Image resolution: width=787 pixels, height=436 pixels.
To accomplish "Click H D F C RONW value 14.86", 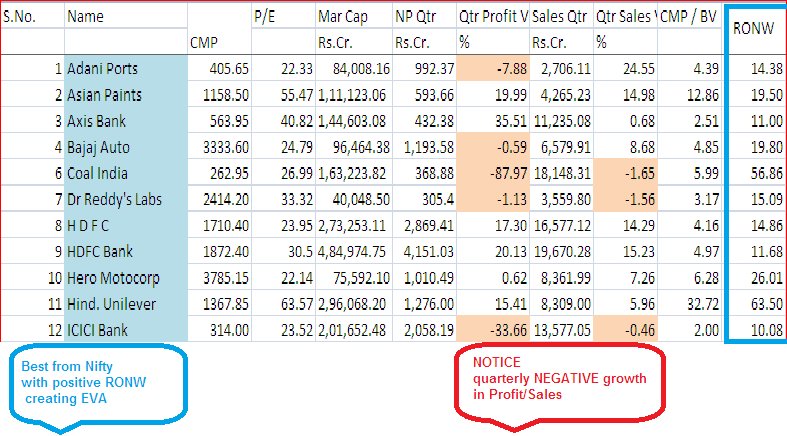I will 756,225.
